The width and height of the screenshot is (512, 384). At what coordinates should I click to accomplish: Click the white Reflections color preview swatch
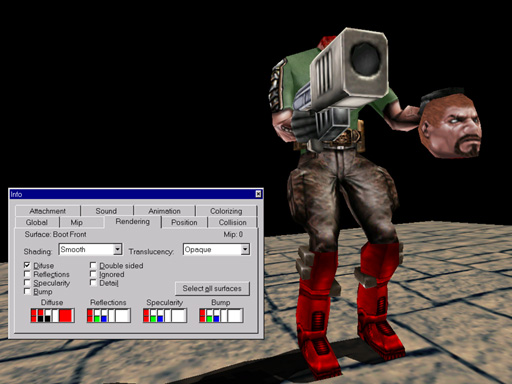coord(122,315)
